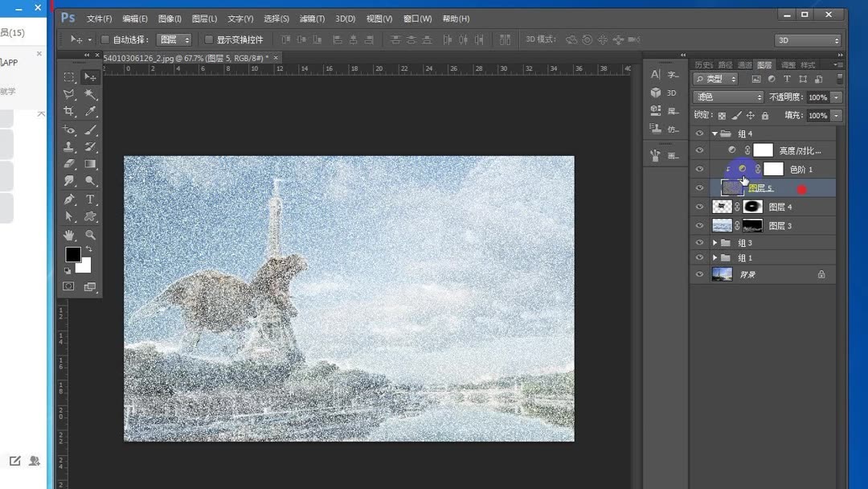Select the Horizontal Type tool

(x=90, y=199)
